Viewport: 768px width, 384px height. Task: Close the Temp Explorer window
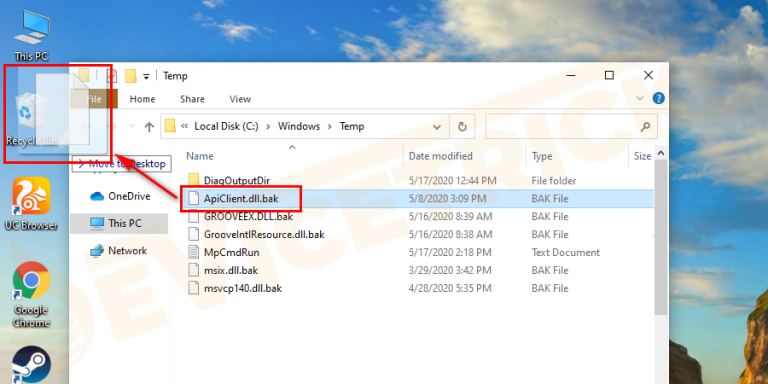[x=648, y=75]
